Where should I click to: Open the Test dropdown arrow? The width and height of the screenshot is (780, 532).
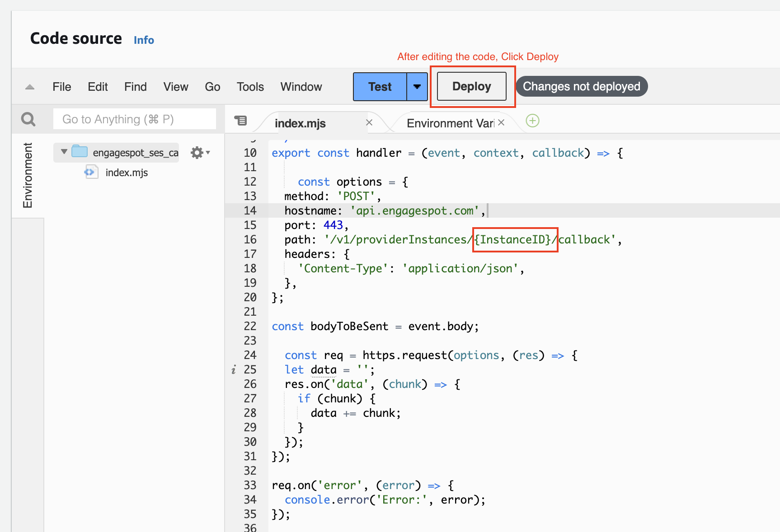point(417,87)
